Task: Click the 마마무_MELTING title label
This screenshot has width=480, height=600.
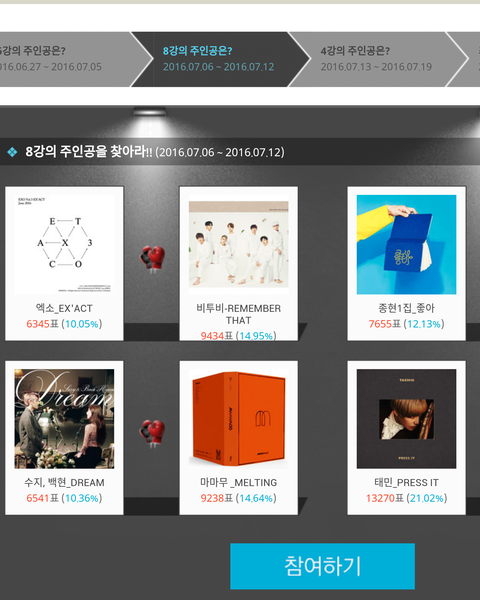Action: tap(238, 483)
